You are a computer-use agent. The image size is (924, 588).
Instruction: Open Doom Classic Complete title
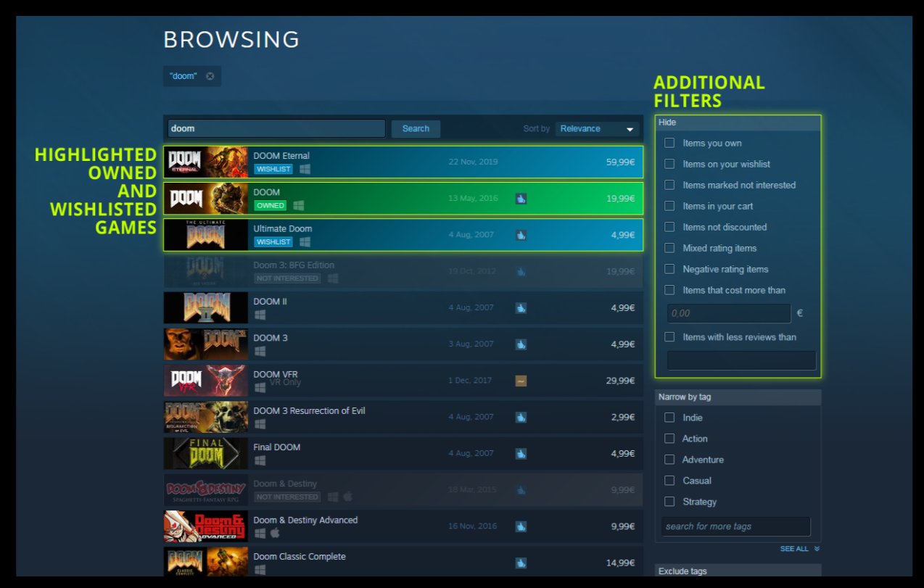(300, 557)
